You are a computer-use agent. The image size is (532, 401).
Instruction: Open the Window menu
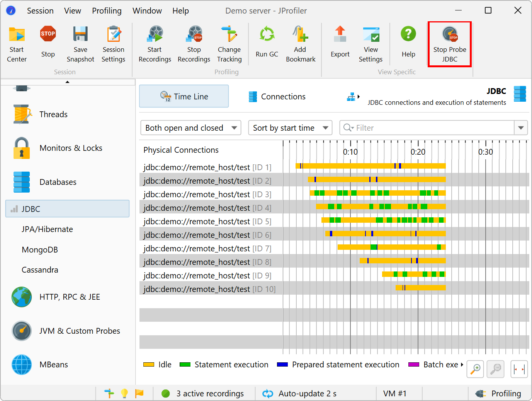[x=147, y=11]
